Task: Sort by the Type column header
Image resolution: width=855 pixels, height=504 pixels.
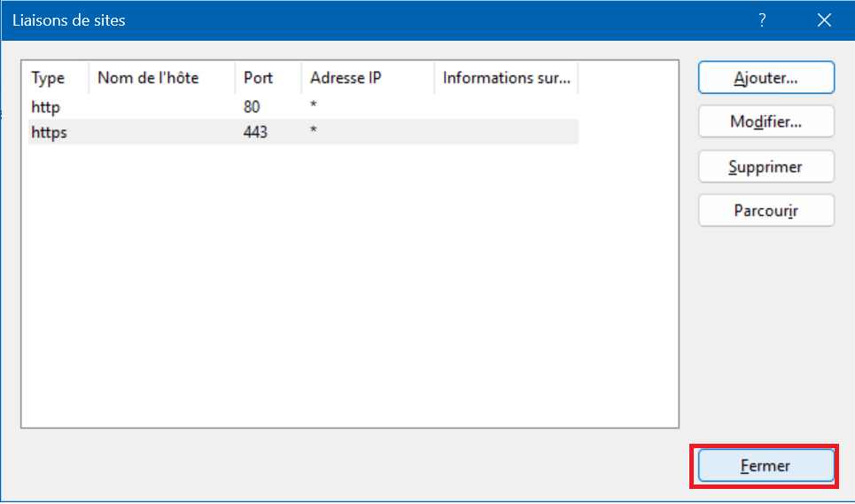Action: click(x=49, y=78)
